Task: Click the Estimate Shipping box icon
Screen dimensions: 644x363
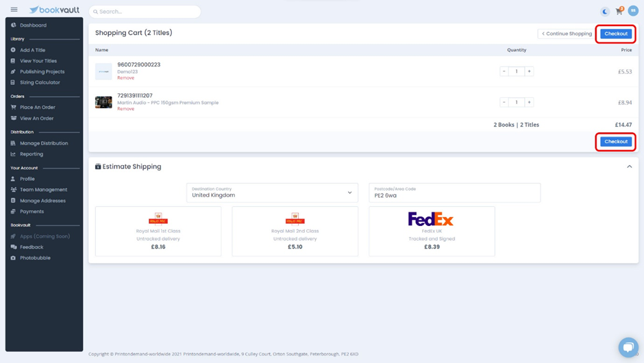Action: (x=98, y=166)
